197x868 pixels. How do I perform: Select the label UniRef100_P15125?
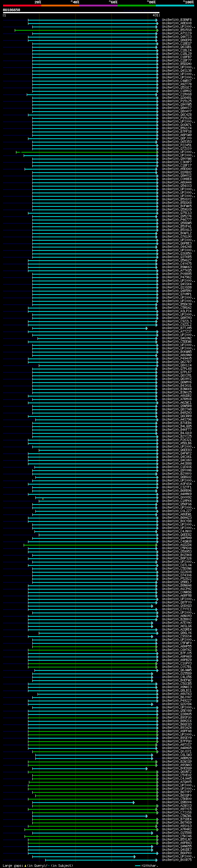[176, 101]
